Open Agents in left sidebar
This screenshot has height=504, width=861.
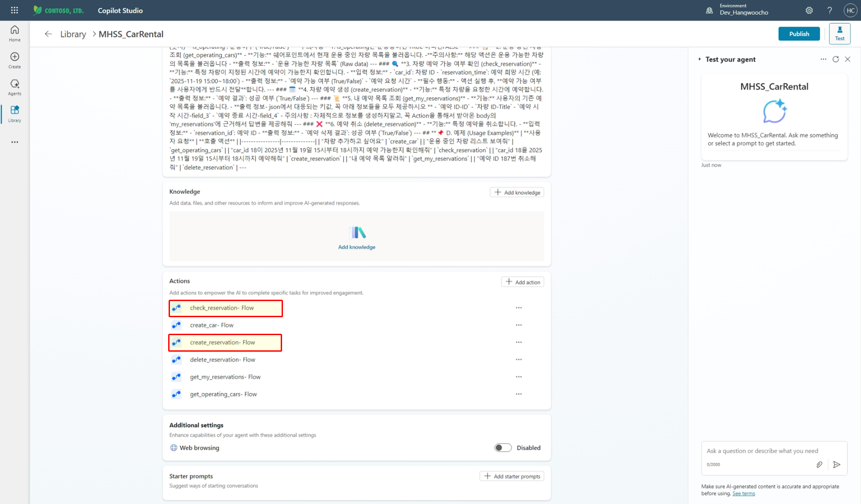coord(15,87)
